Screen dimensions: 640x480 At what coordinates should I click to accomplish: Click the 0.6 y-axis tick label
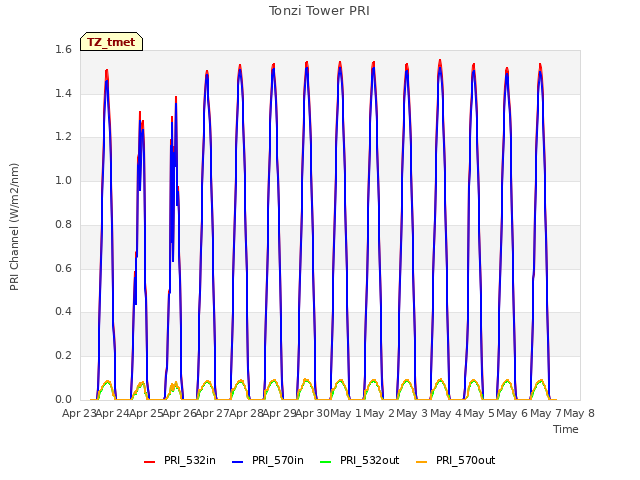[63, 268]
